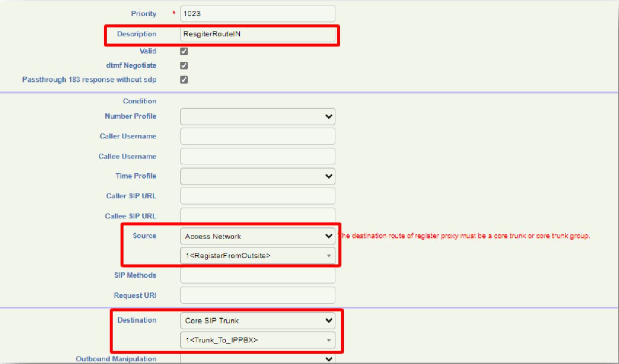Focus the Callee SIP URL field
This screenshot has height=364, width=619.
coord(257,216)
